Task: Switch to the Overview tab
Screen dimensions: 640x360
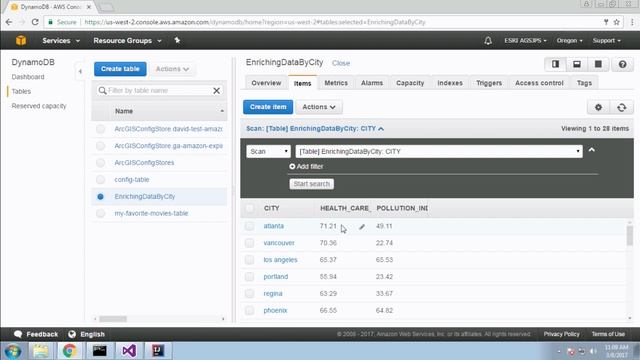Action: click(x=266, y=83)
